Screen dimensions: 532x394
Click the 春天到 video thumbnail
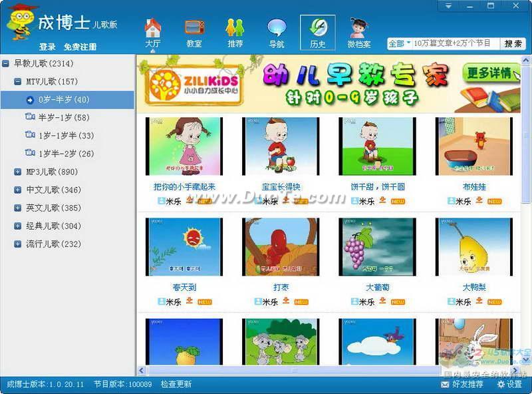coord(184,247)
